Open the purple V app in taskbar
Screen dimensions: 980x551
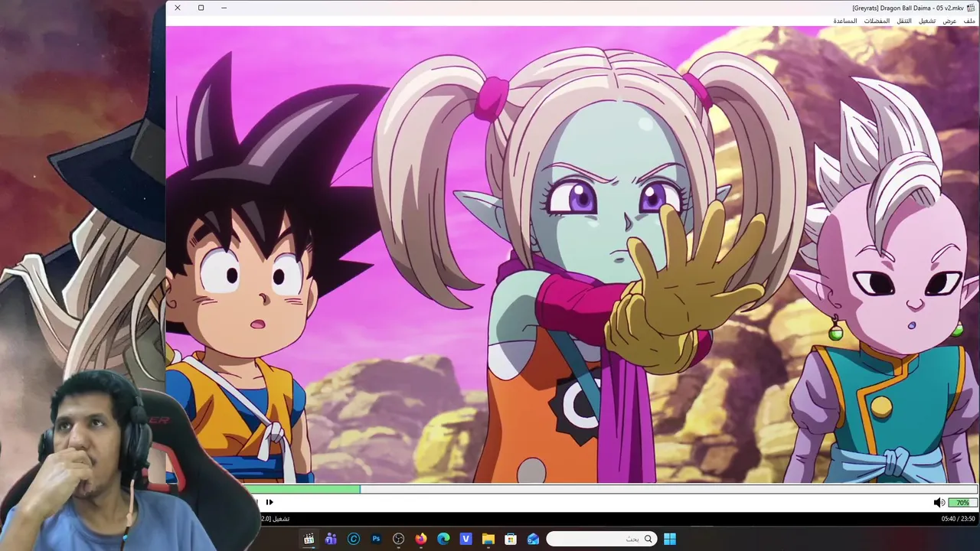(465, 539)
